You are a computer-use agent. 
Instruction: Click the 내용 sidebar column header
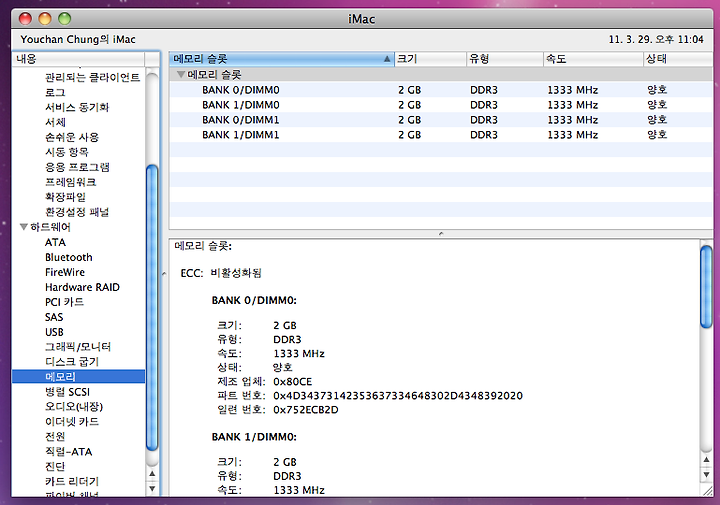tap(78, 59)
